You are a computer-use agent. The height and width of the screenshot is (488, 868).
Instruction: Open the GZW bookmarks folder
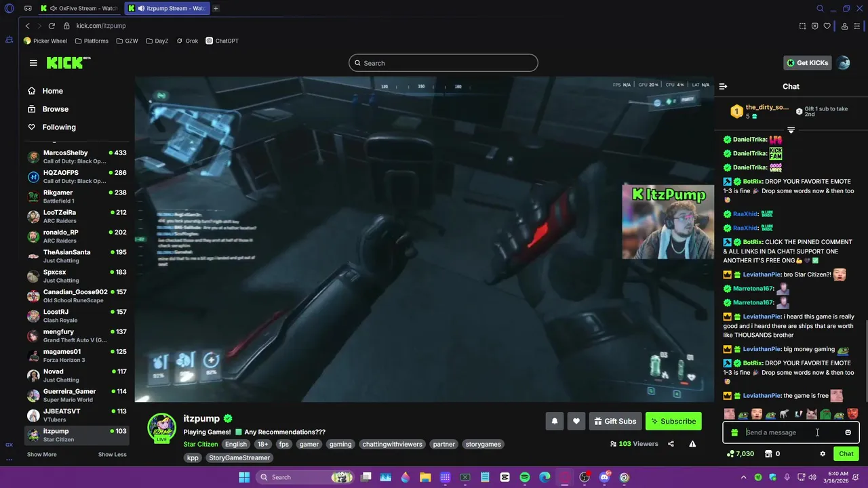click(x=127, y=41)
